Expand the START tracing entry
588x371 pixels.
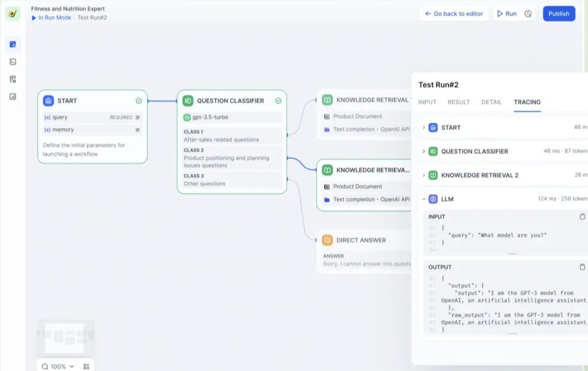pyautogui.click(x=424, y=127)
